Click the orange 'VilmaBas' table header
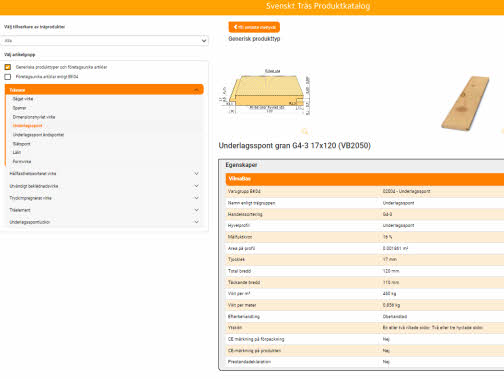 365,179
